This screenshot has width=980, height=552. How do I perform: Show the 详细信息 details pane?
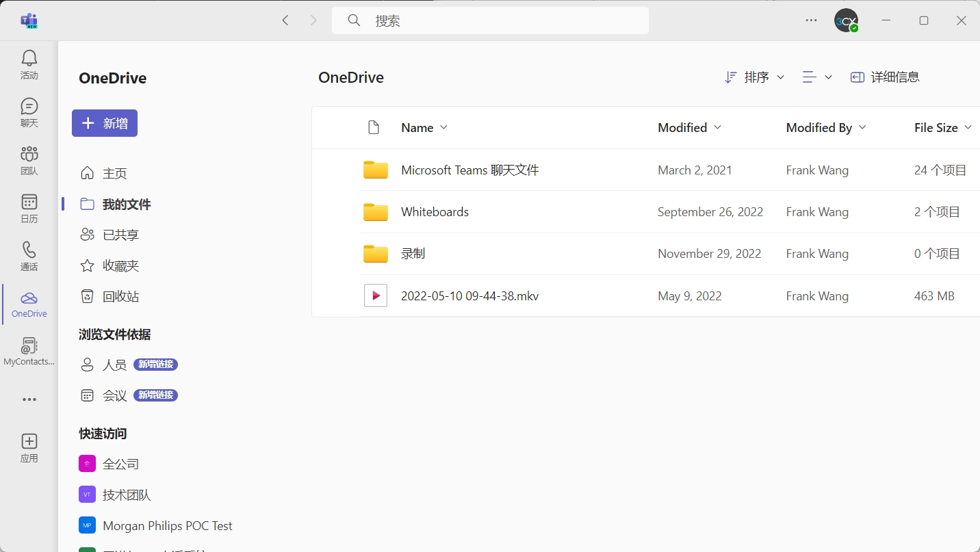[885, 77]
